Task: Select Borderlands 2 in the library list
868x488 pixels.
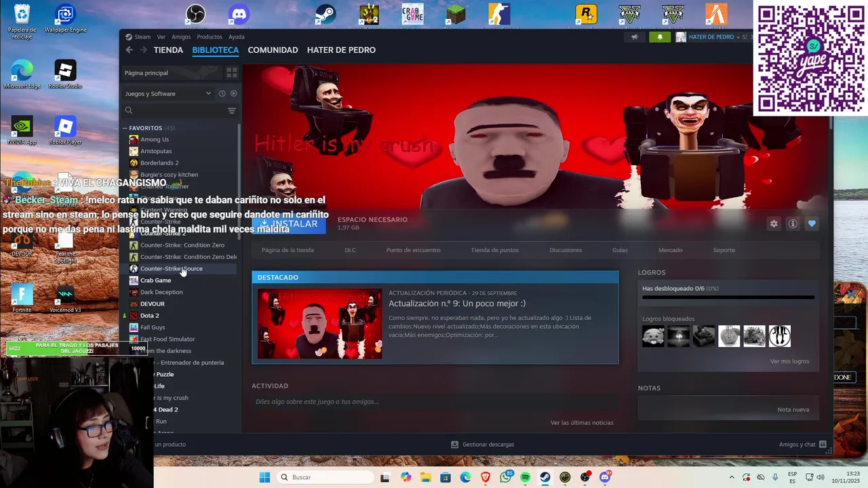Action: (159, 163)
